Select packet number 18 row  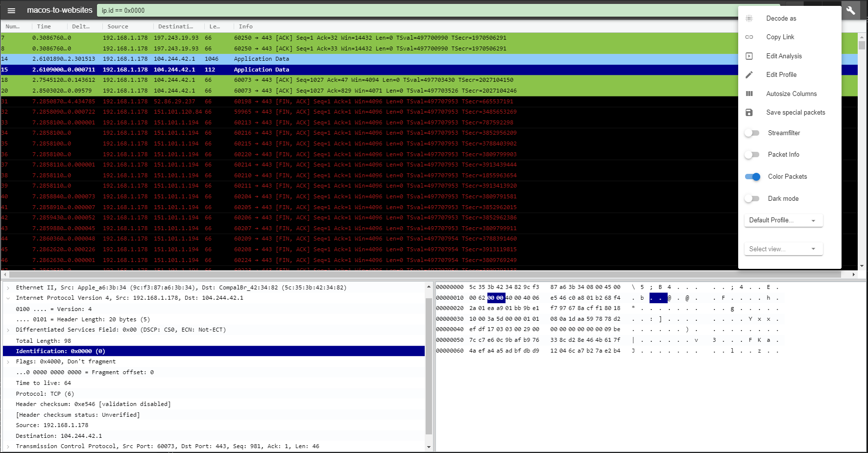point(429,80)
